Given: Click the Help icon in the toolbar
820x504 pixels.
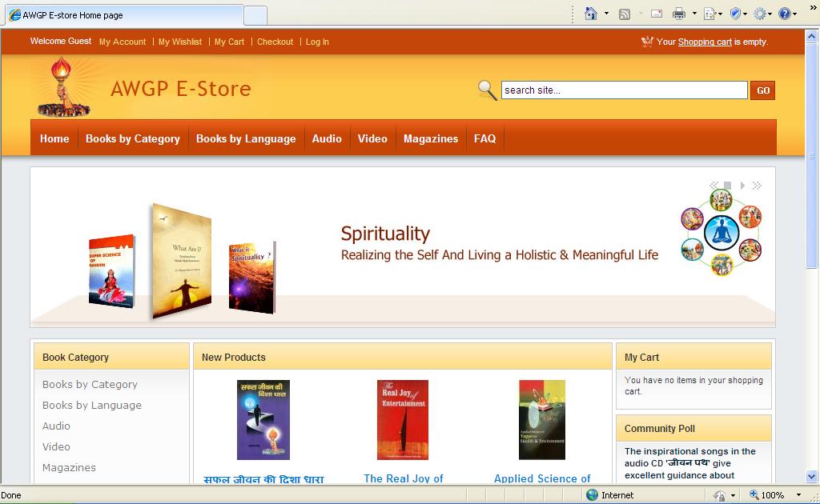Looking at the screenshot, I should click(x=786, y=14).
